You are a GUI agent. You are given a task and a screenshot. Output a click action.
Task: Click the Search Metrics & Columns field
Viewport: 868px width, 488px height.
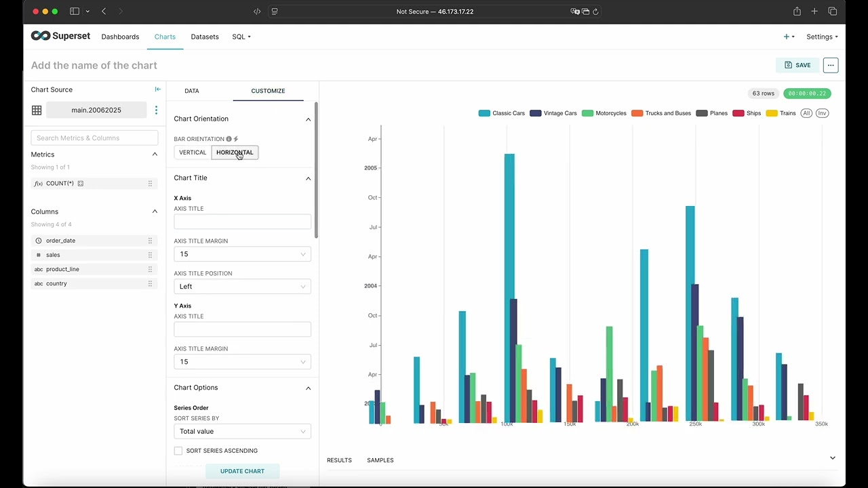click(94, 138)
